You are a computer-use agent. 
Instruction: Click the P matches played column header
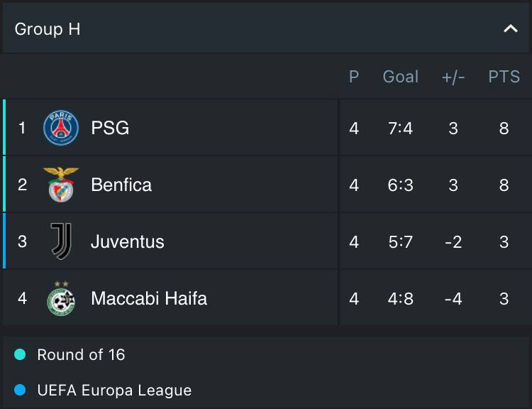(x=354, y=77)
